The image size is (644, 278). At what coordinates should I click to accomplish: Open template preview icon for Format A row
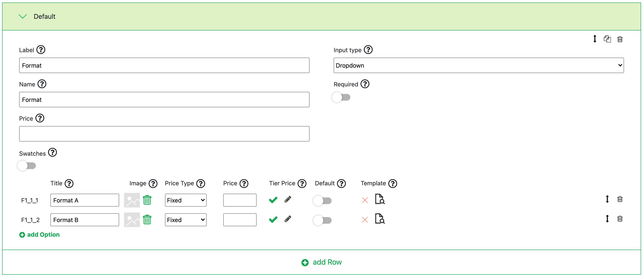379,199
